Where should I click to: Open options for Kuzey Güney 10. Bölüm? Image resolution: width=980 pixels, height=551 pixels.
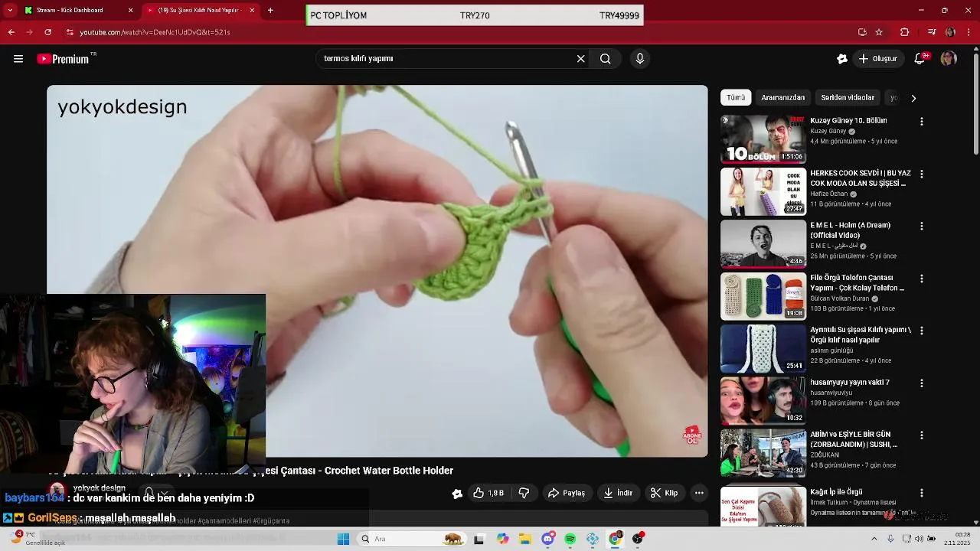(x=922, y=122)
